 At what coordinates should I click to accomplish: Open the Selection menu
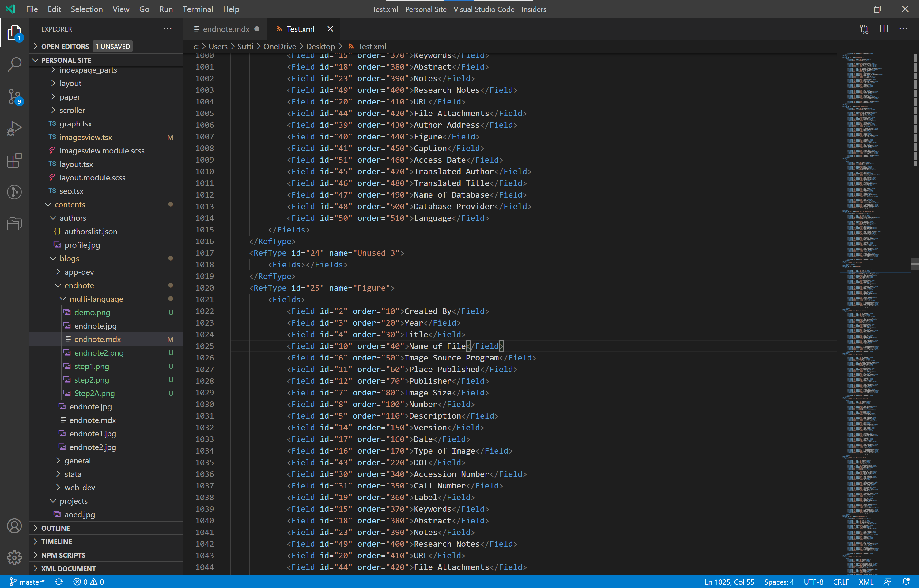[x=87, y=9]
